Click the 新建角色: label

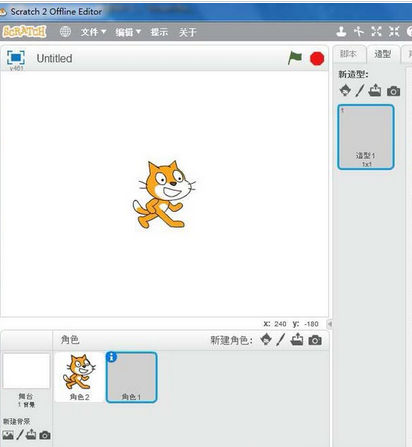(231, 340)
